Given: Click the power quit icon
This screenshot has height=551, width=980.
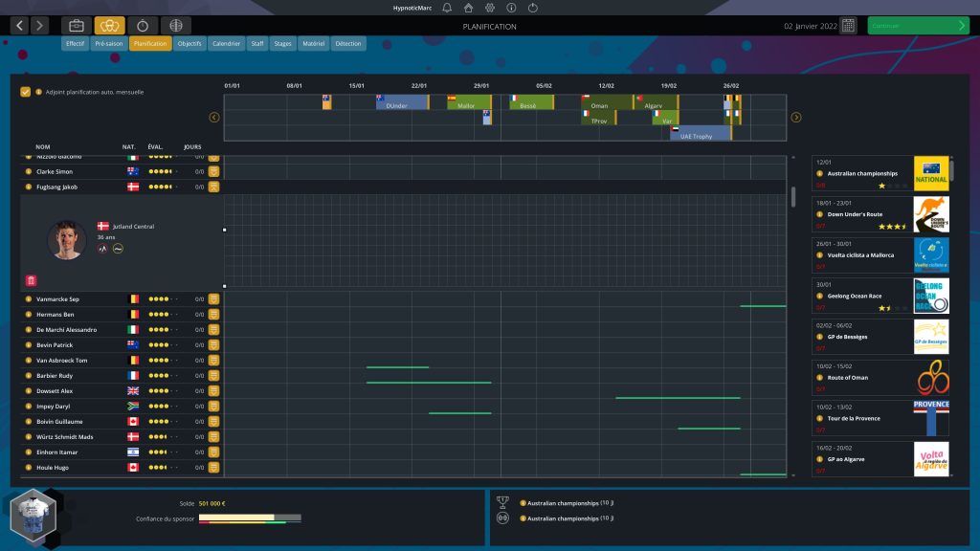Looking at the screenshot, I should 533,8.
